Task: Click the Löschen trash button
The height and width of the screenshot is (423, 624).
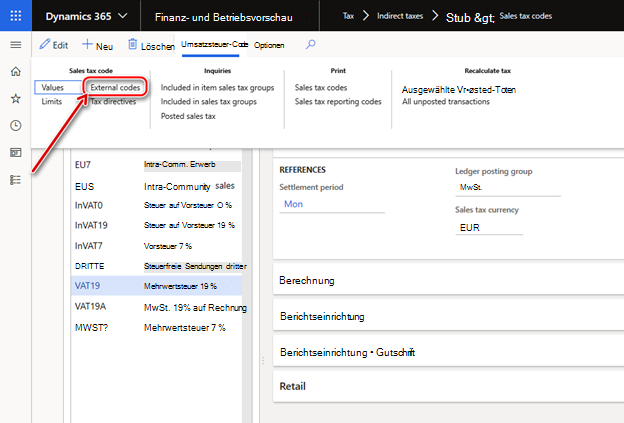Action: pyautogui.click(x=151, y=45)
